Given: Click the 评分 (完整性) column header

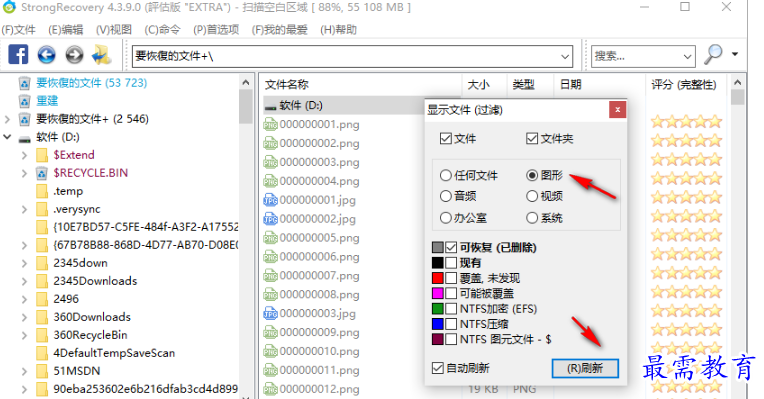Looking at the screenshot, I should click(685, 84).
